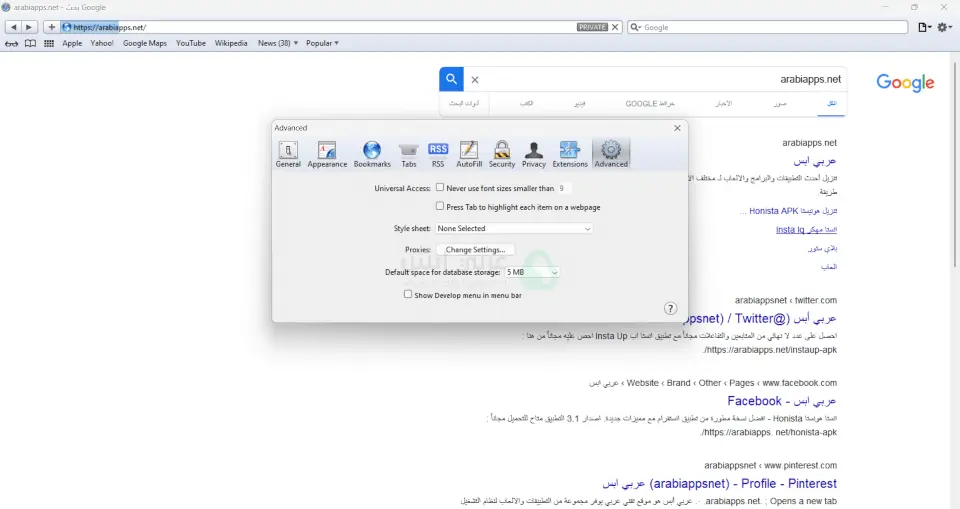Enable Never use font sizes smaller than
Viewport: 960px width, 509px height.
coord(440,187)
